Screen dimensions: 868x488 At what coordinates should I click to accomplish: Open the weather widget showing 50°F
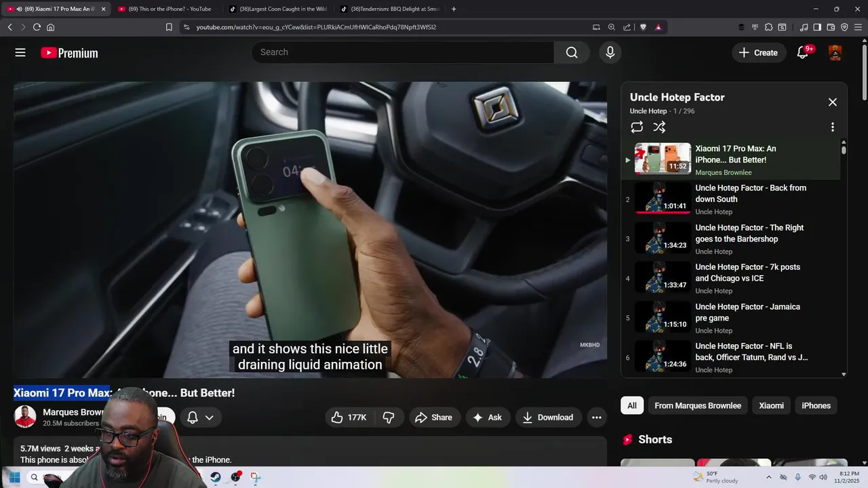click(x=715, y=477)
